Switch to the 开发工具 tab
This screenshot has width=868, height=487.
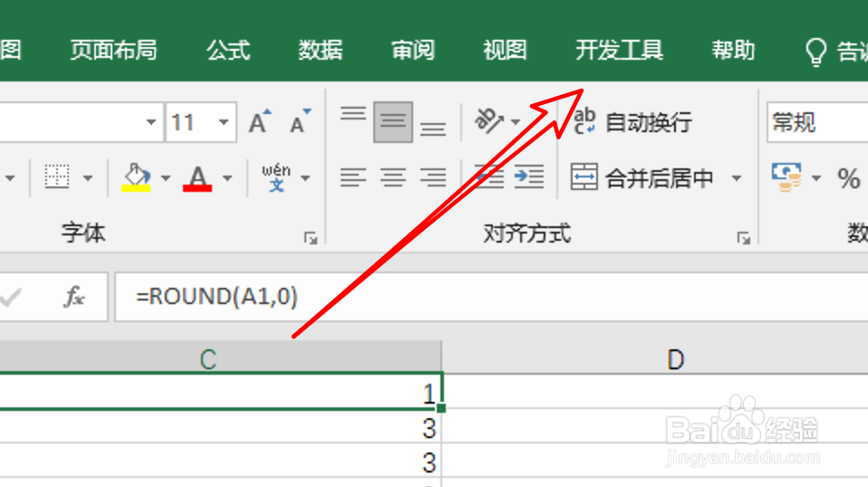(x=619, y=51)
